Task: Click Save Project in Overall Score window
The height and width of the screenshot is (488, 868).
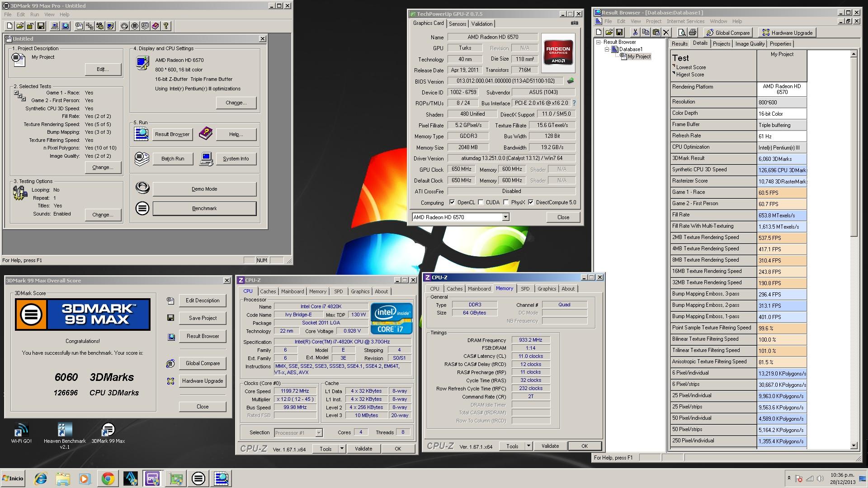Action: (x=203, y=318)
